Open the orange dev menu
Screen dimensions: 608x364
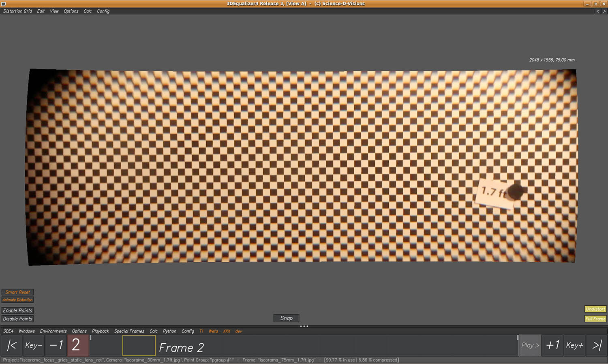point(238,331)
